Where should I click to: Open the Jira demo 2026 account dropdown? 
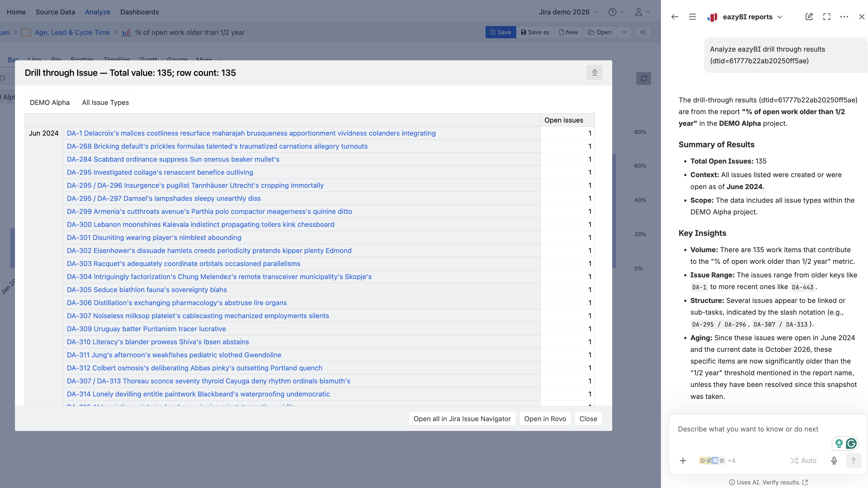pyautogui.click(x=568, y=12)
